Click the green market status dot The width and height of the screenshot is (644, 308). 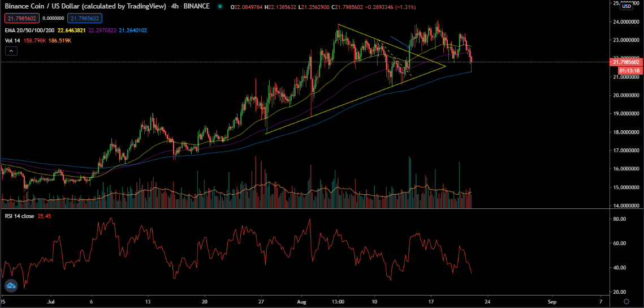[x=221, y=7]
